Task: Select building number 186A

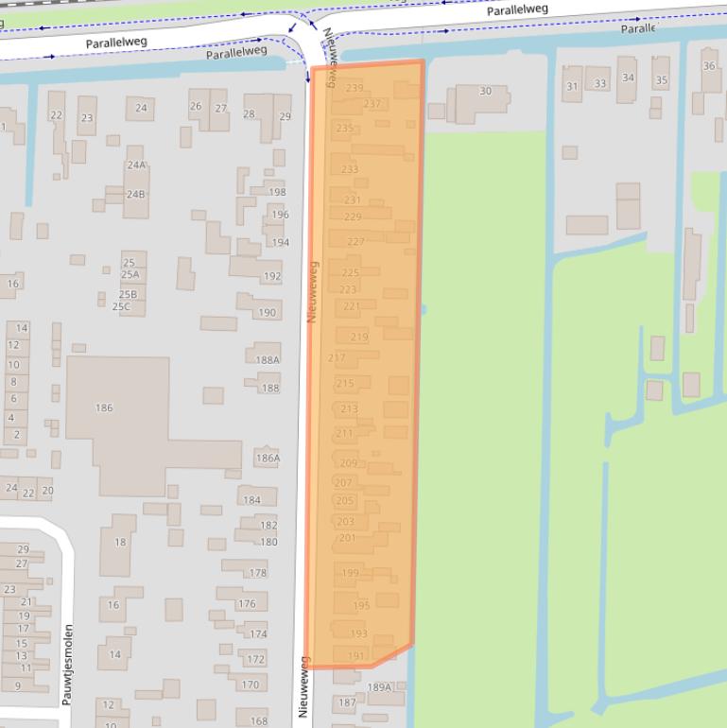Action: (x=268, y=458)
